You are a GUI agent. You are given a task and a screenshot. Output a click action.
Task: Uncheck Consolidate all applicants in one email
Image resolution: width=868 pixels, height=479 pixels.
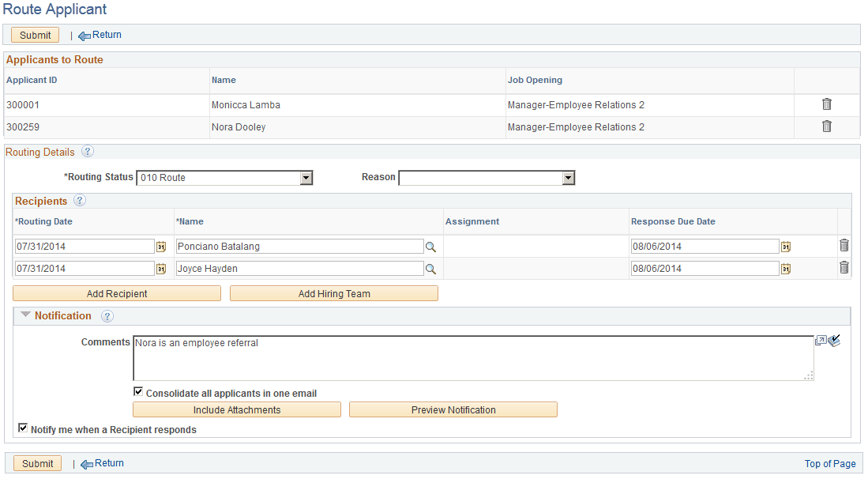point(138,391)
